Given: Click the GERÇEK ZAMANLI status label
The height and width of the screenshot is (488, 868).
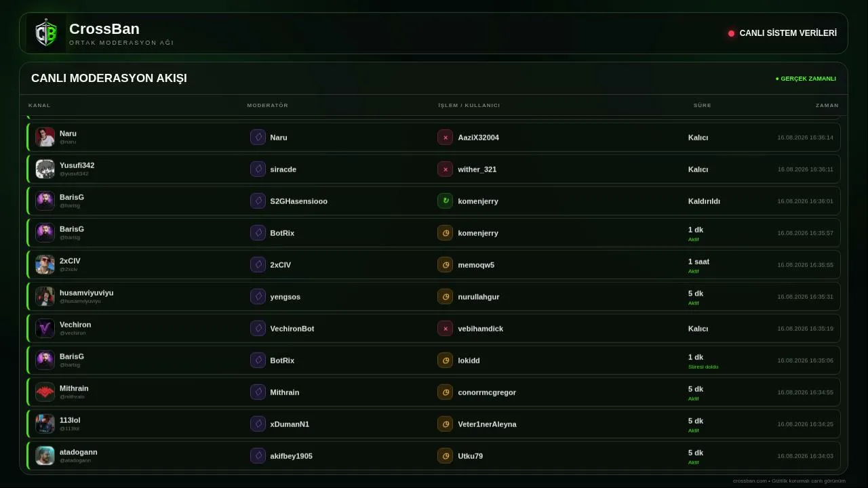Looking at the screenshot, I should click(x=806, y=79).
